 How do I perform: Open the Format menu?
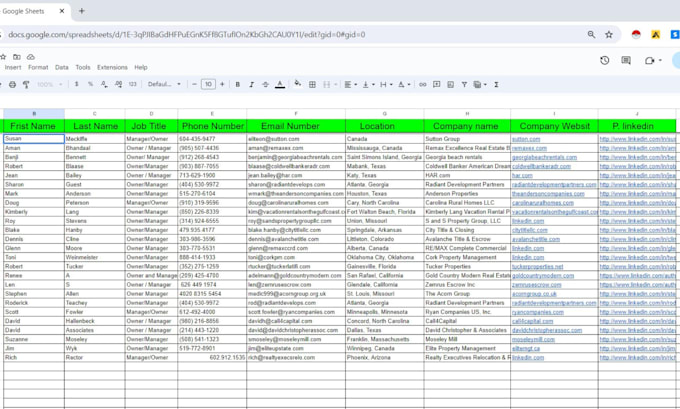click(x=38, y=67)
